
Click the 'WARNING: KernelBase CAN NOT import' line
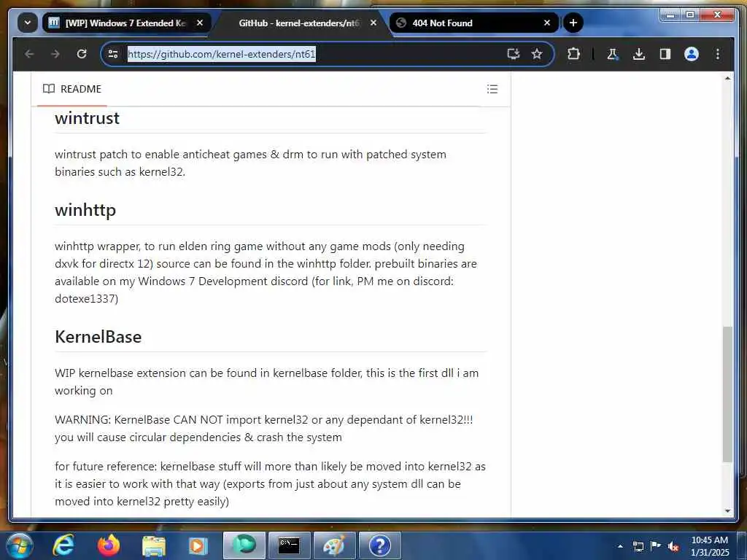pos(264,419)
